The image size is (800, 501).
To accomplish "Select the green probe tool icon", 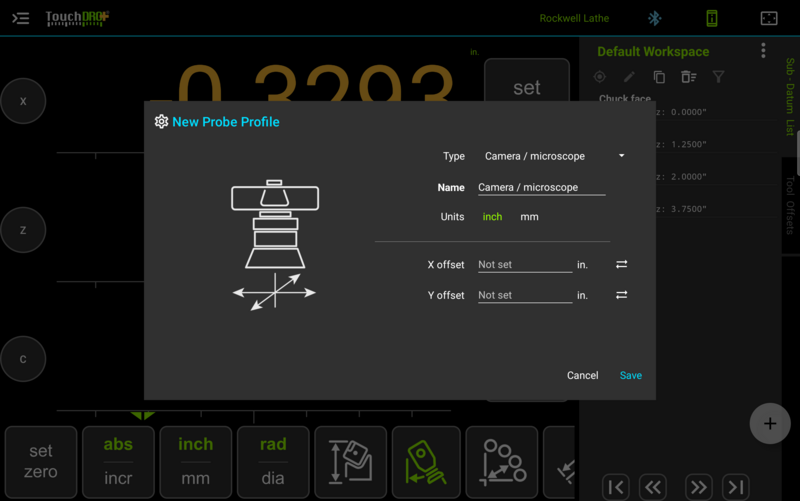I will pyautogui.click(x=426, y=462).
